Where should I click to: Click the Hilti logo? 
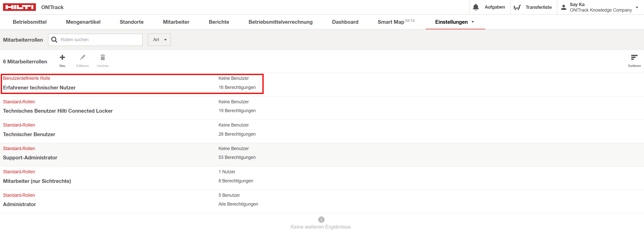19,7
